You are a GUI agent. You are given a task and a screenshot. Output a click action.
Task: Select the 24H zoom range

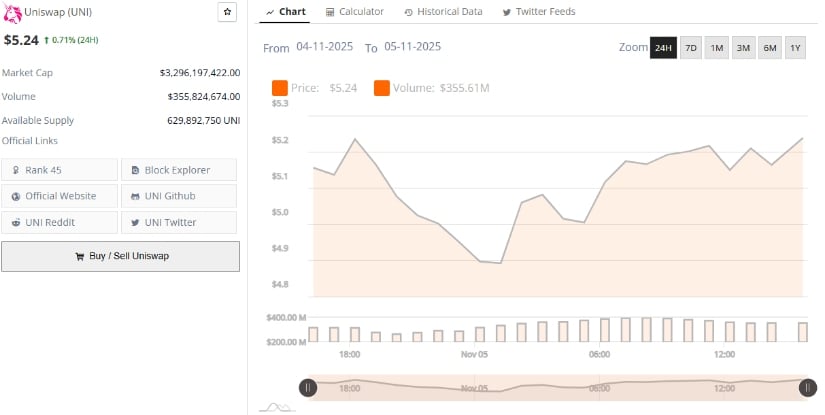pos(663,48)
